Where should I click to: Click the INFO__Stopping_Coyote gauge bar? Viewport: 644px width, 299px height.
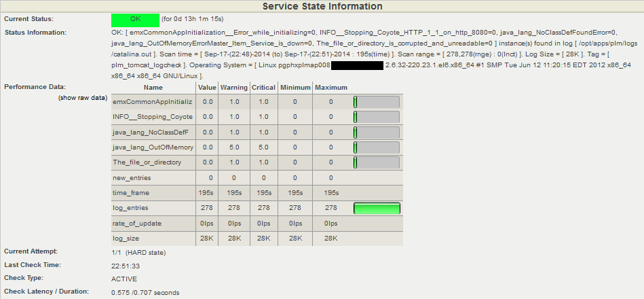377,117
